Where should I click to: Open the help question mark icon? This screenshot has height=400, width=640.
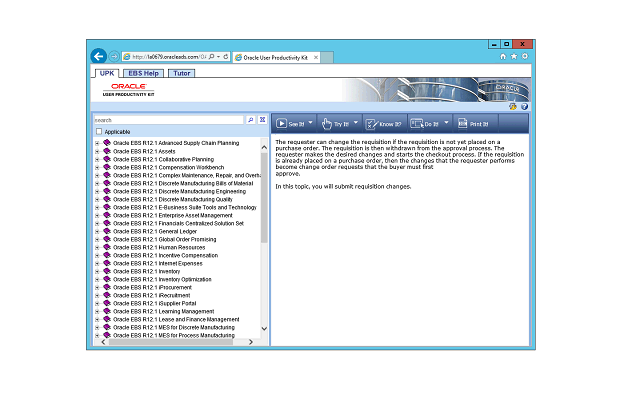(524, 106)
